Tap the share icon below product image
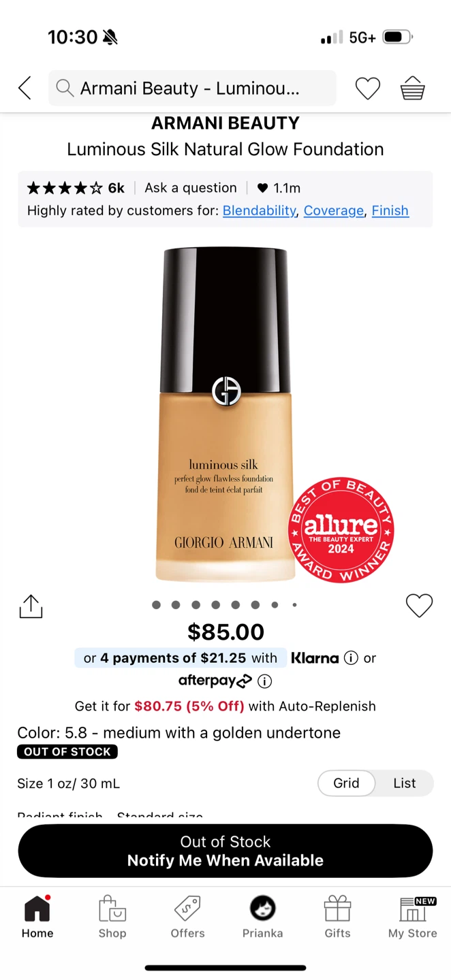Image resolution: width=451 pixels, height=980 pixels. 31,606
